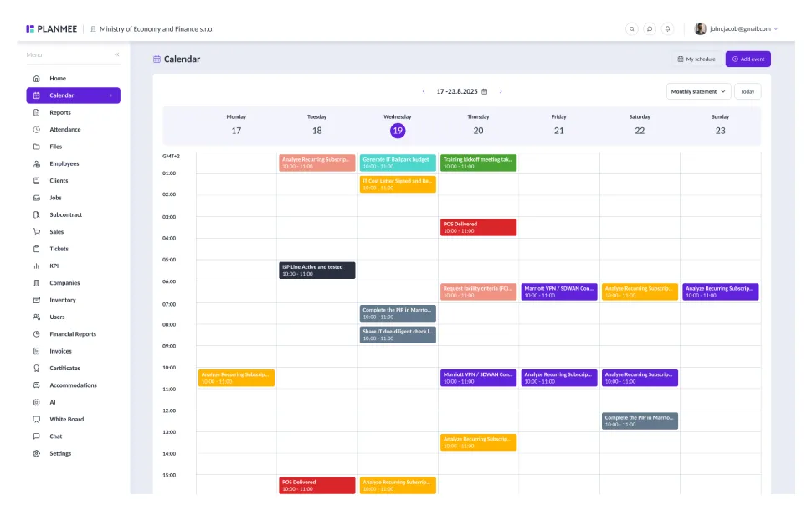Viewport: 812px width, 511px height.
Task: Click the Inventory icon in sidebar
Action: tap(36, 300)
